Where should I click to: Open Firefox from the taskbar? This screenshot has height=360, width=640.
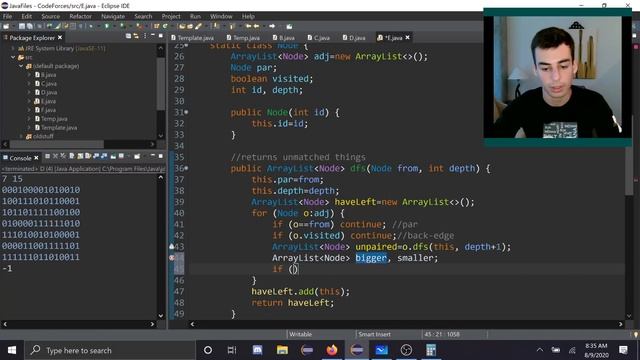[x=332, y=350]
